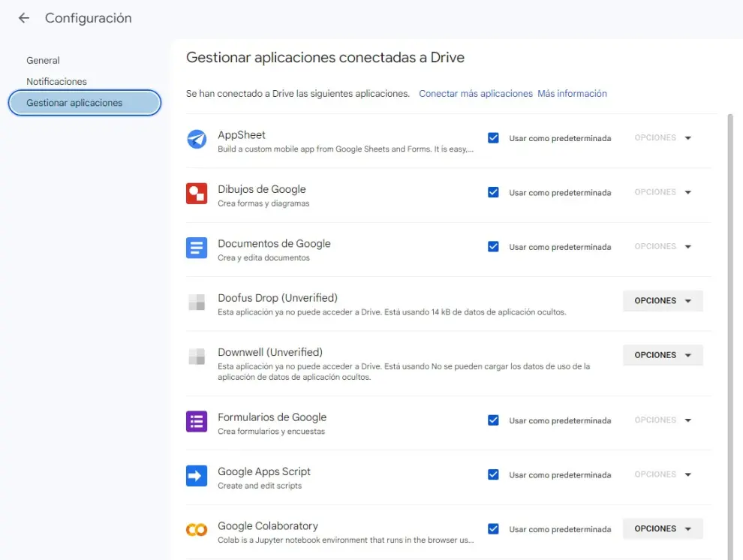Click the Dibujos de Google red icon

tap(197, 194)
